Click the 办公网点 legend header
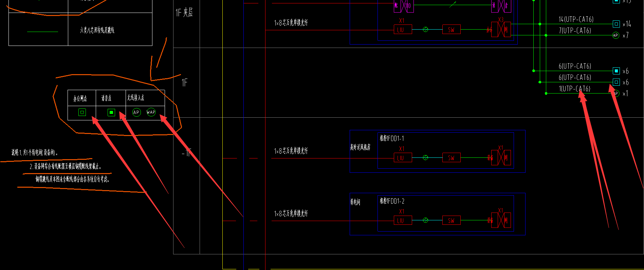 click(x=80, y=98)
